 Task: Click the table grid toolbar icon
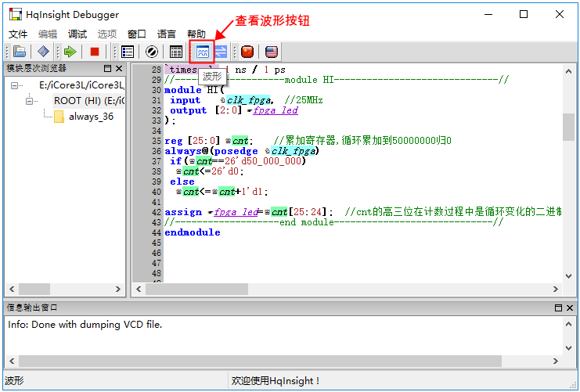pos(176,52)
